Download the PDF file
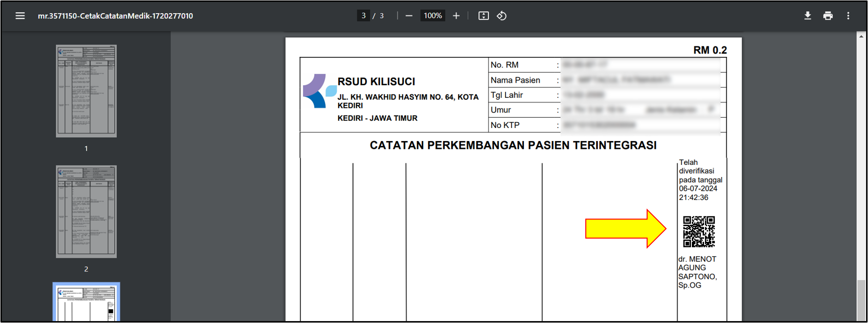This screenshot has height=323, width=868. (x=808, y=16)
